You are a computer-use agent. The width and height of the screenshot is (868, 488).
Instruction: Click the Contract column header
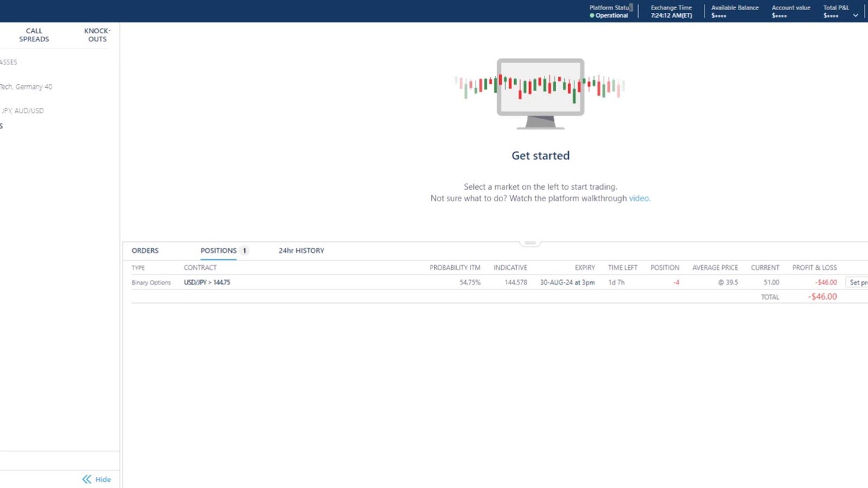[x=200, y=268]
